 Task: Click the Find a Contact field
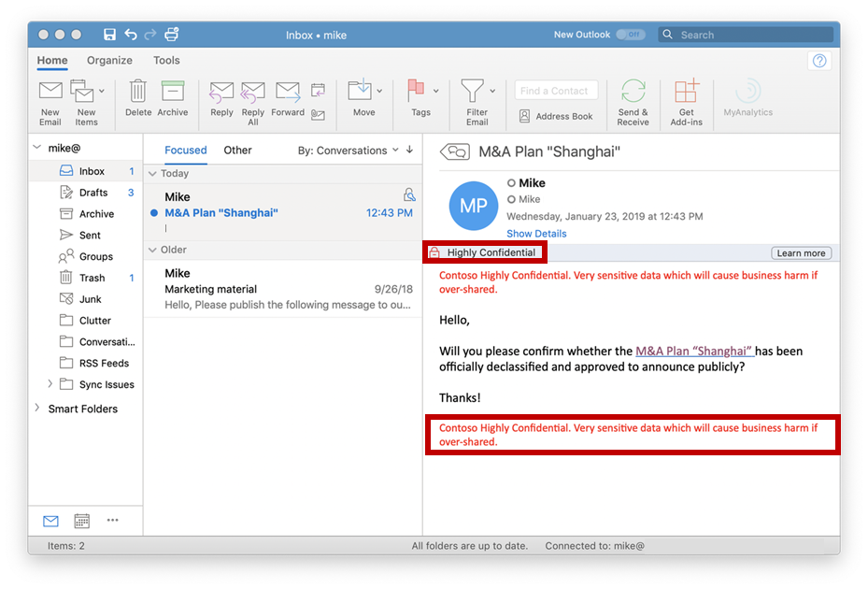[x=556, y=91]
